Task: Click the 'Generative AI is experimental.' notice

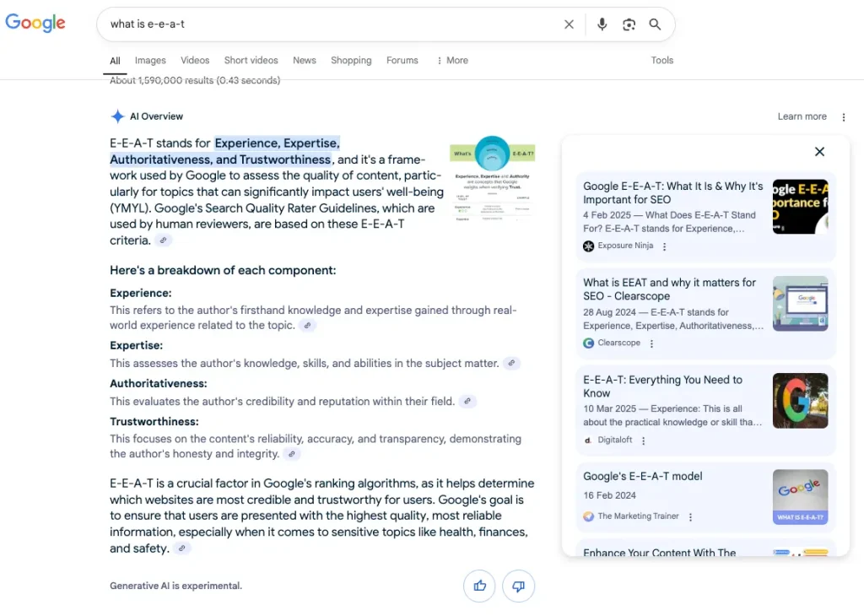Action: point(175,586)
